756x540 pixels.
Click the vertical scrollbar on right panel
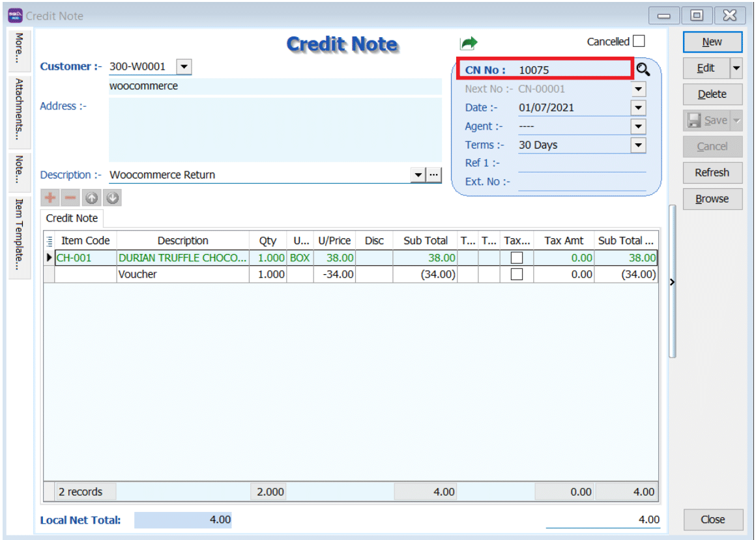(x=673, y=280)
